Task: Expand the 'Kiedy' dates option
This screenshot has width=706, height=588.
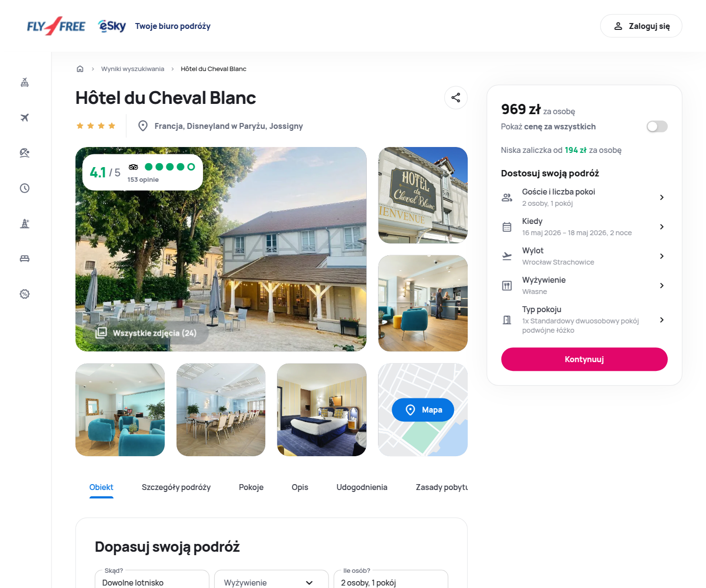Action: coord(584,226)
